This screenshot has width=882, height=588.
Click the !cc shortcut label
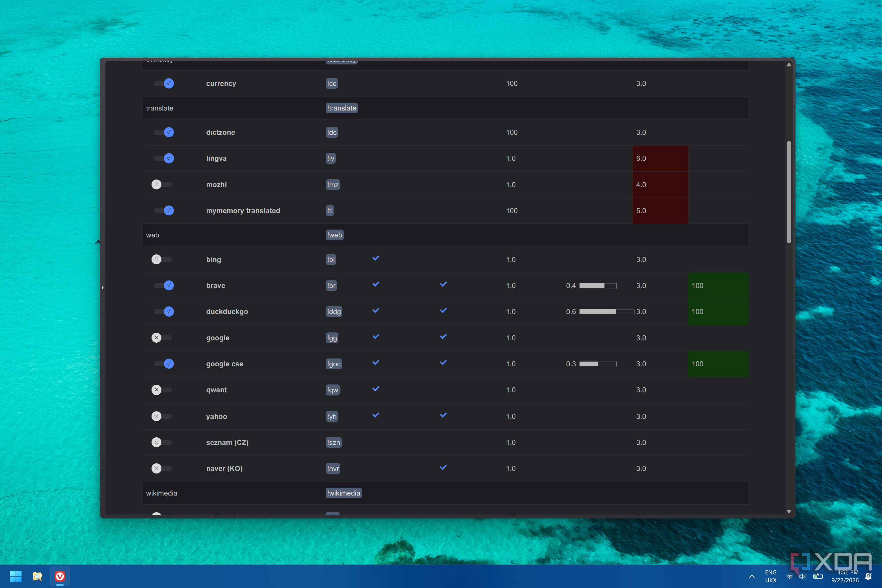(x=332, y=83)
